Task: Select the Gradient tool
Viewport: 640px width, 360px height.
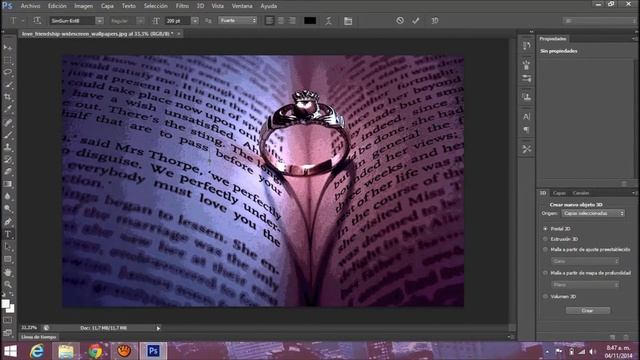Action: point(8,184)
